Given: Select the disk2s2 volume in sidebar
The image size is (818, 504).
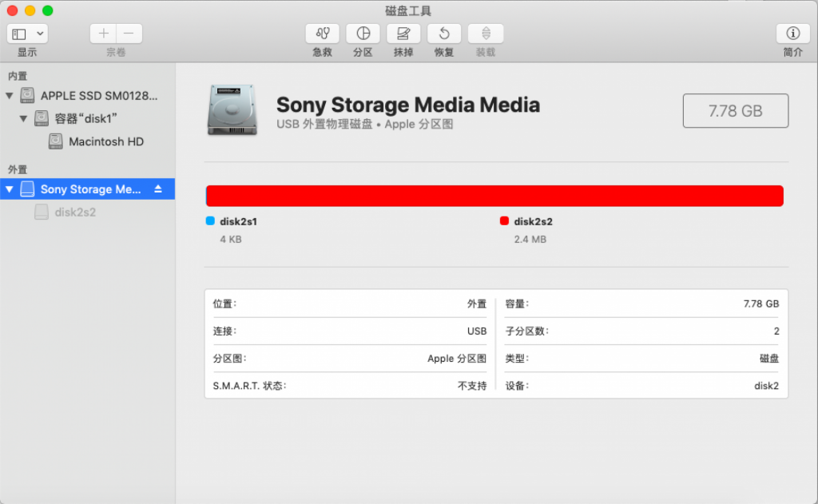Looking at the screenshot, I should point(74,212).
